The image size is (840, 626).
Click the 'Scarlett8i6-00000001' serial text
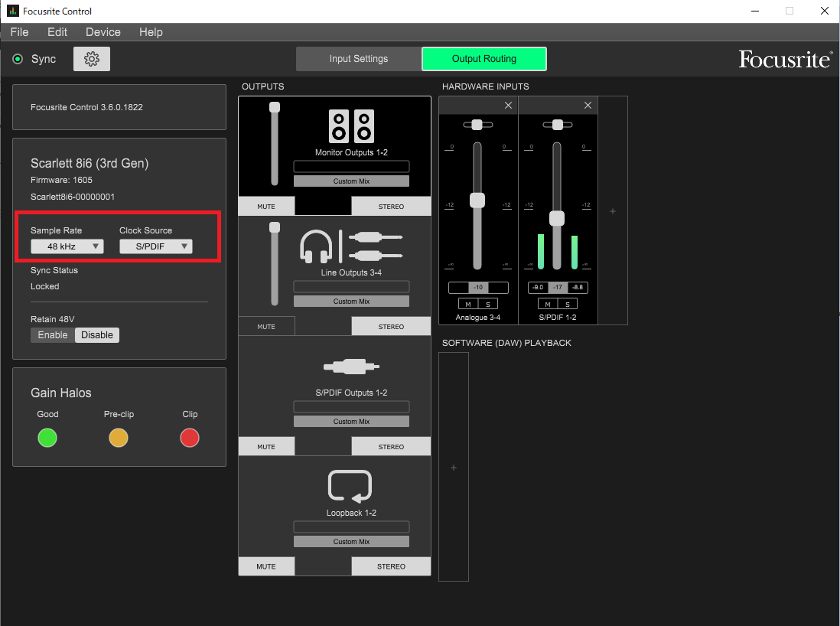(73, 197)
